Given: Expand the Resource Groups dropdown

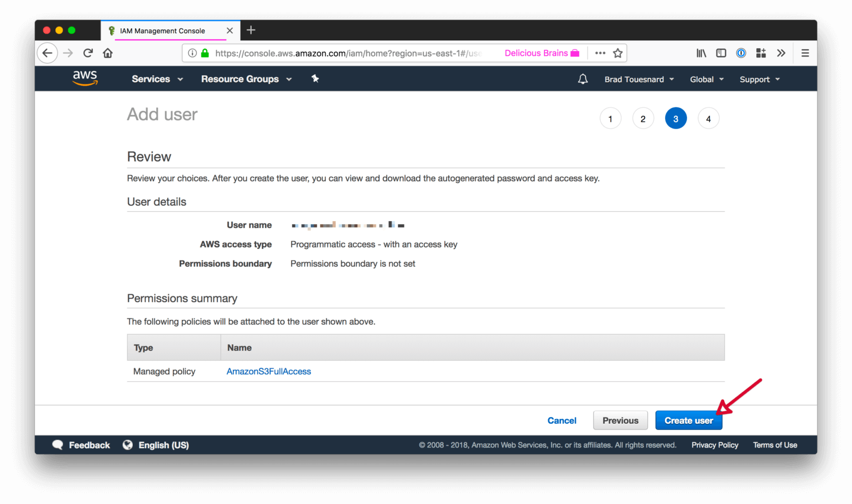Looking at the screenshot, I should (x=246, y=79).
